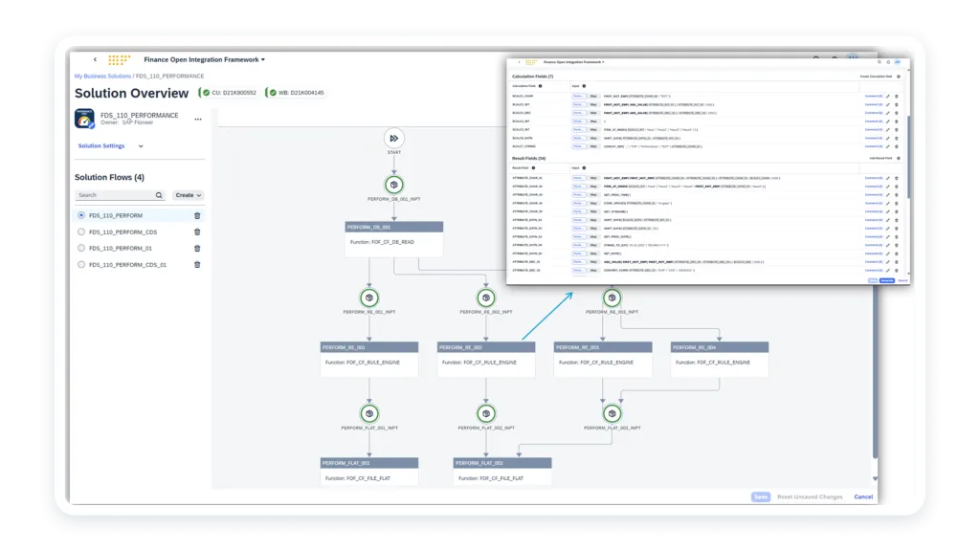980x551 pixels.
Task: Go back using the main window back arrow
Action: 95,60
